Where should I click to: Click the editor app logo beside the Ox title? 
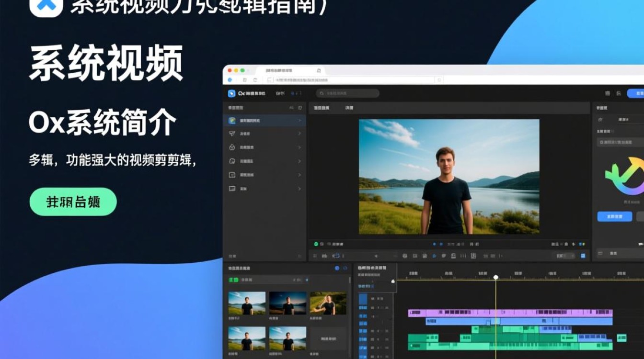pyautogui.click(x=231, y=93)
